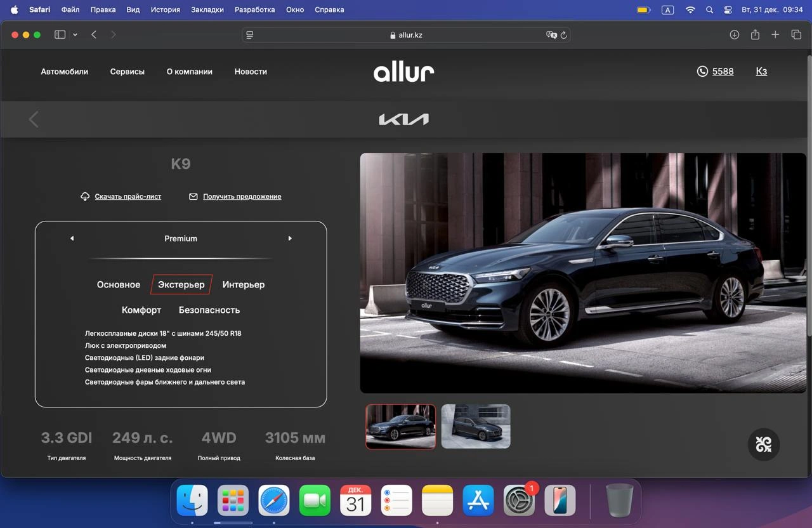Click the phone icon next to 5588
812x528 pixels.
click(702, 72)
